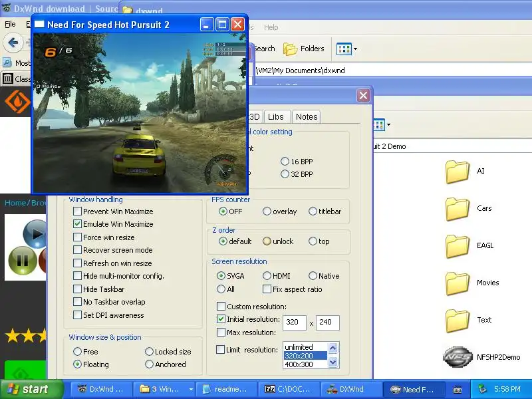Open the AI folder

[x=458, y=172]
